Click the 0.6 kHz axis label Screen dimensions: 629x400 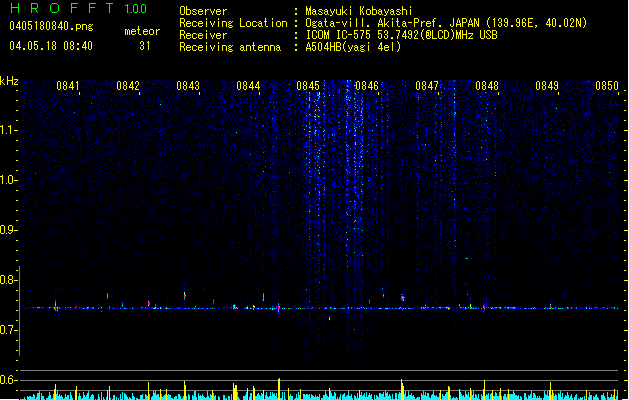click(8, 380)
